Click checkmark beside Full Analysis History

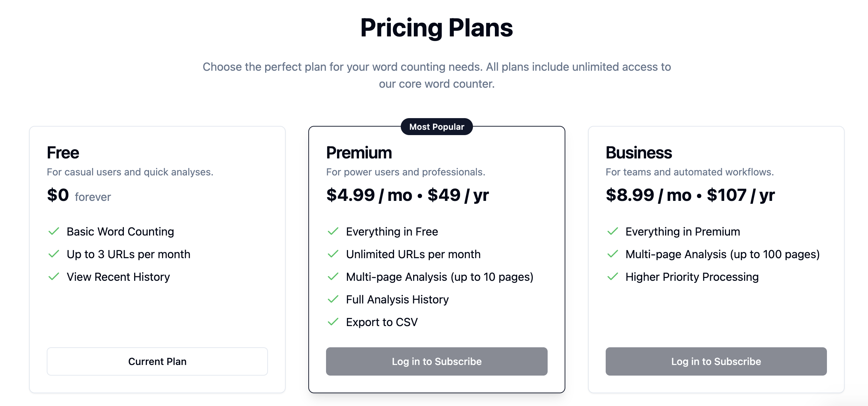click(333, 300)
